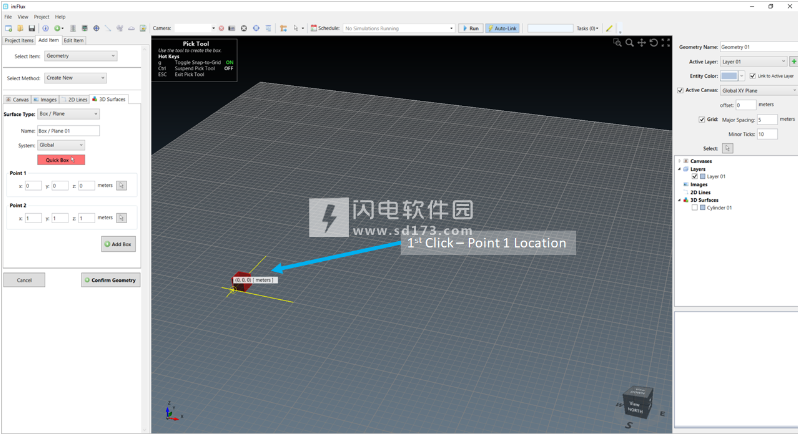The height and width of the screenshot is (434, 798).
Task: Click the blue crosshair globe toolbar icon
Action: coord(96,28)
